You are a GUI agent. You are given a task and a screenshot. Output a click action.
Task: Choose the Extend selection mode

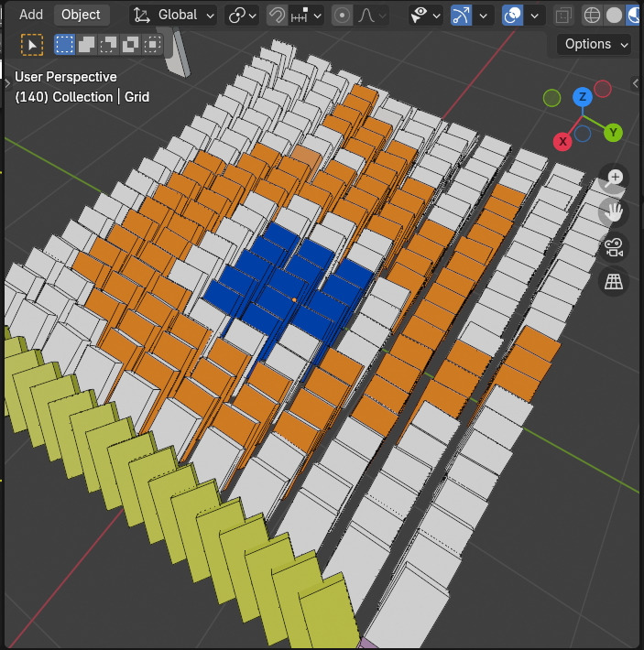click(86, 44)
